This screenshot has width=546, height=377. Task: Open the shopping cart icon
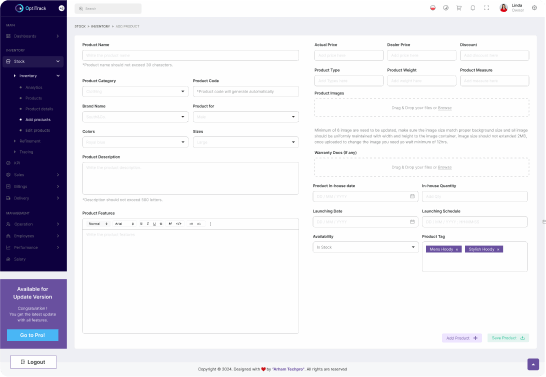pos(459,8)
